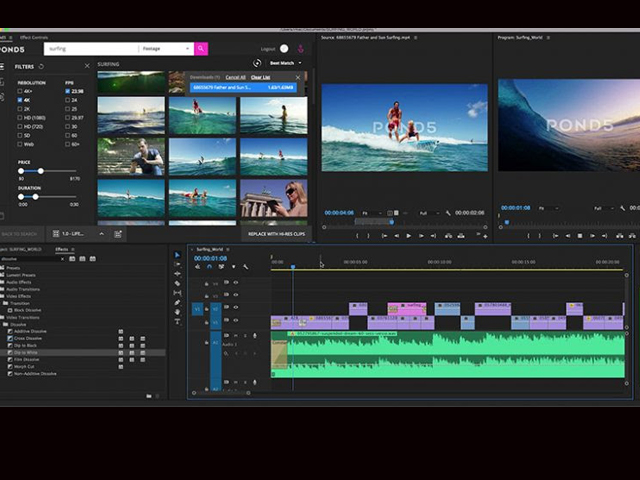Viewport: 640px width, 480px height.
Task: Click Source monitor button editor plus
Action: coord(485,236)
